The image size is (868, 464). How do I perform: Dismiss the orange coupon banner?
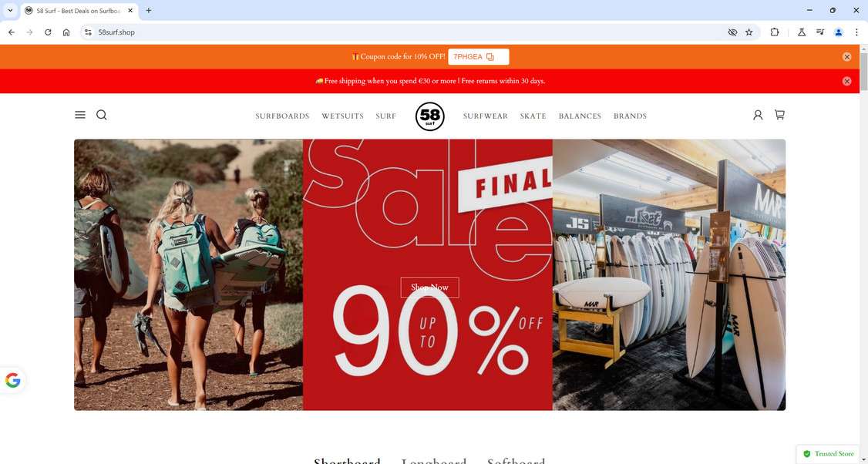pyautogui.click(x=846, y=57)
